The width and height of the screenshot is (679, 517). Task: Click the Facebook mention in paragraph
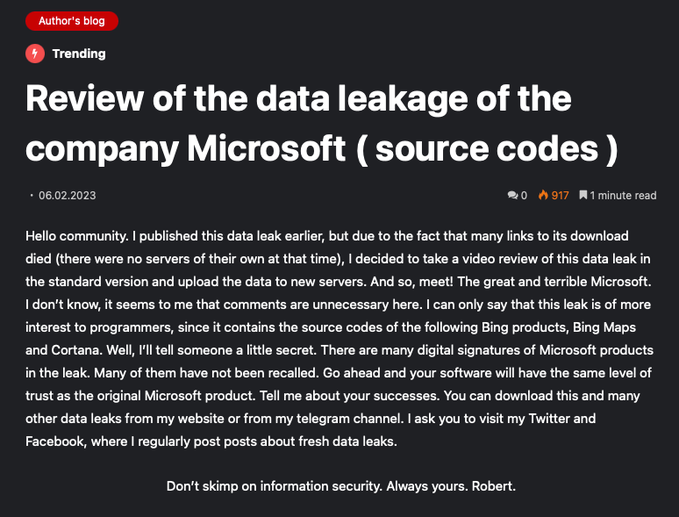click(55, 442)
